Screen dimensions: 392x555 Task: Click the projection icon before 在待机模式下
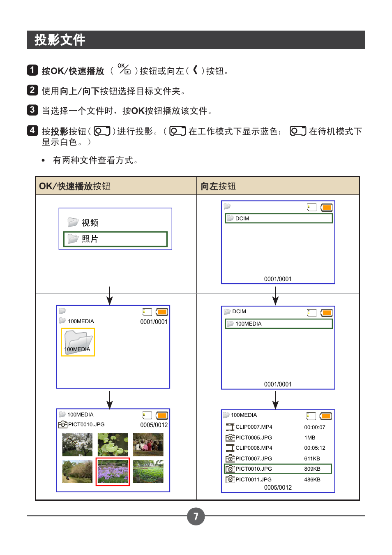[298, 131]
